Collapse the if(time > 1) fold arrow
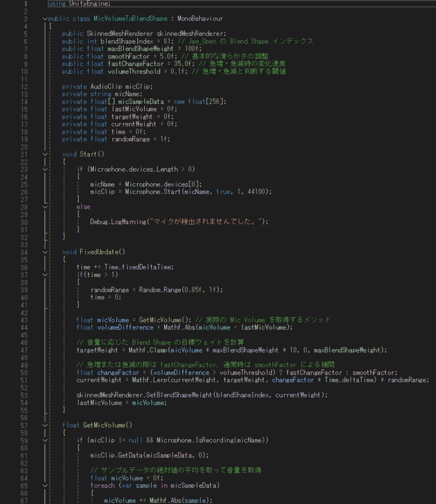This screenshot has width=436, height=504. pyautogui.click(x=45, y=275)
